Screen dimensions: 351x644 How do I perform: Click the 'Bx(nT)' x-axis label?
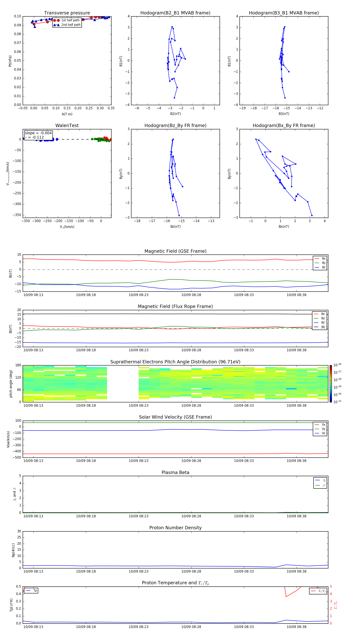[x=284, y=227]
